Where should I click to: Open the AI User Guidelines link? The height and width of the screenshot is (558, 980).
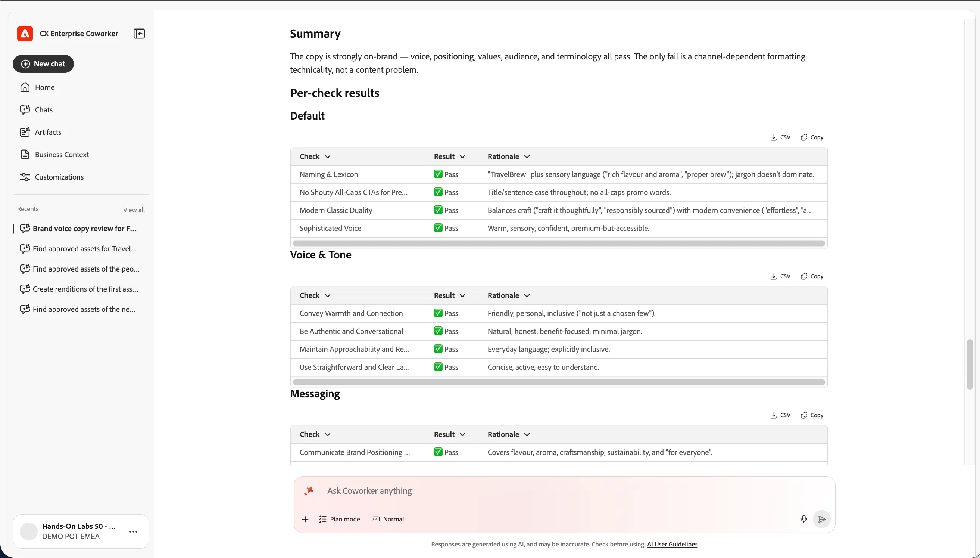point(672,544)
